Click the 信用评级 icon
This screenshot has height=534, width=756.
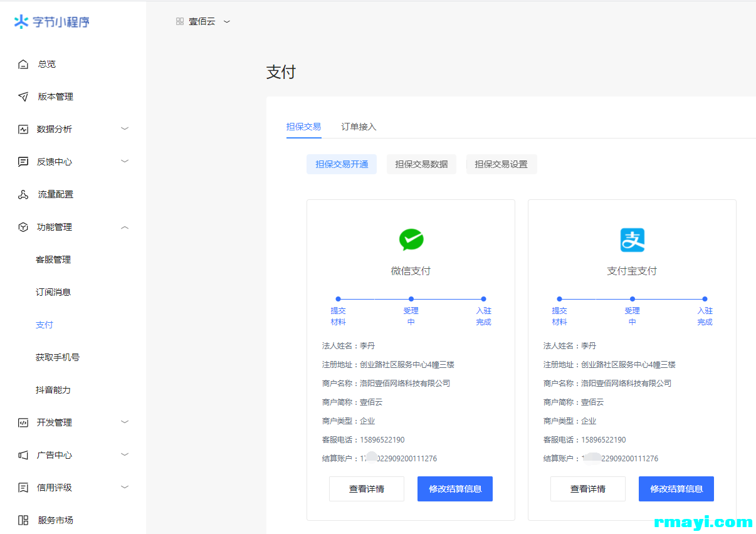(23, 488)
